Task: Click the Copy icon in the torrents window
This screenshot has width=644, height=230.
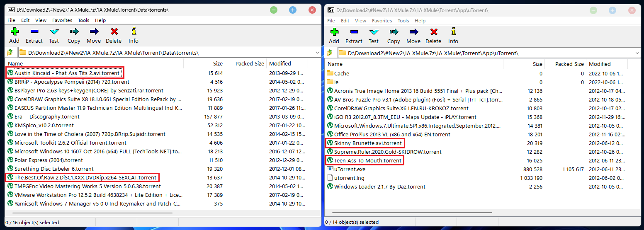Action: point(74,31)
